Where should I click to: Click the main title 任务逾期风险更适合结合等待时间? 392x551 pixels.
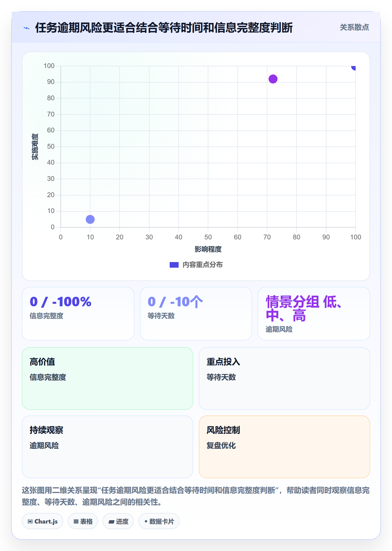click(x=164, y=28)
